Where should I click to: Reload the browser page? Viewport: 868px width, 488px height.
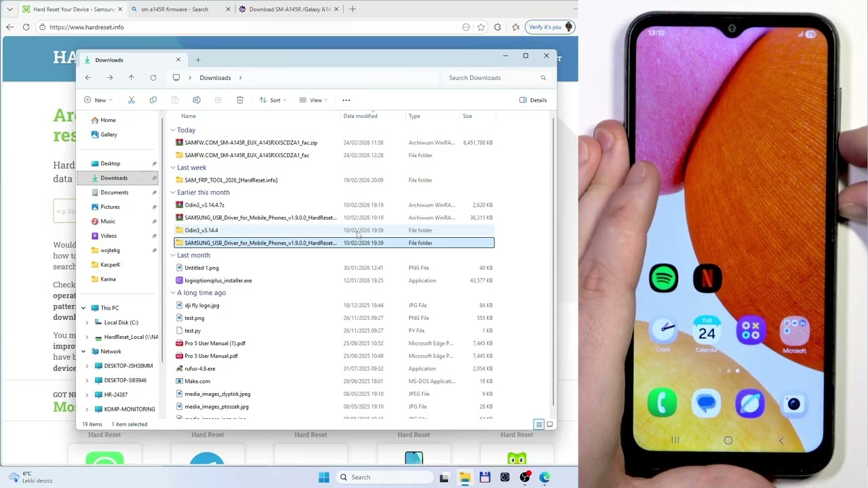[26, 27]
